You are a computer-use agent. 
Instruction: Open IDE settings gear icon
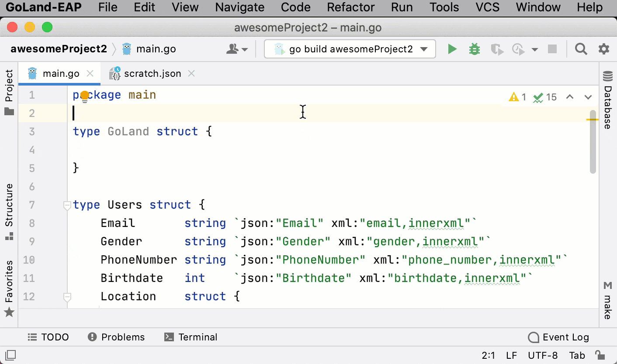pos(603,49)
